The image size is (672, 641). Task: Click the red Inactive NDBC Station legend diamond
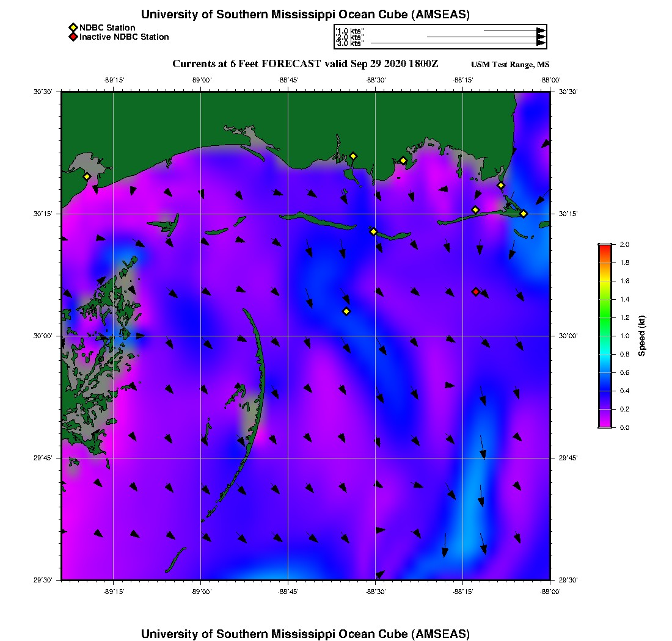73,37
